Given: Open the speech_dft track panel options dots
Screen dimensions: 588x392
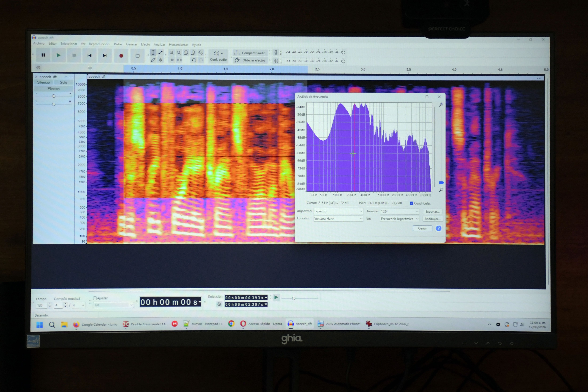Looking at the screenshot, I should 71,77.
